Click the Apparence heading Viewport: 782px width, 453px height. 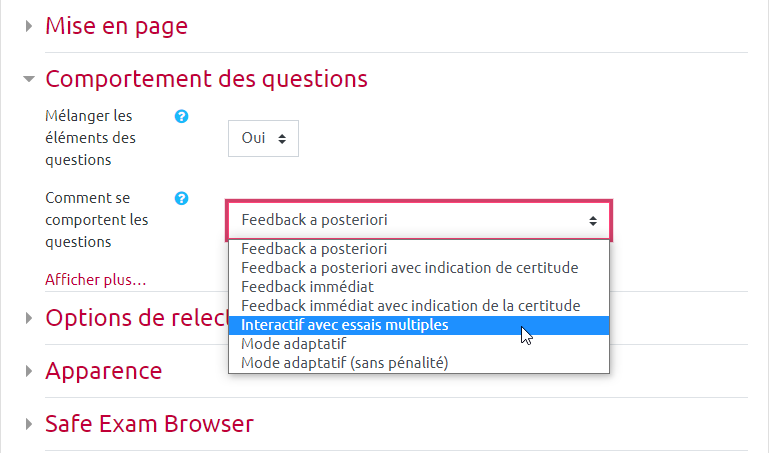[103, 371]
